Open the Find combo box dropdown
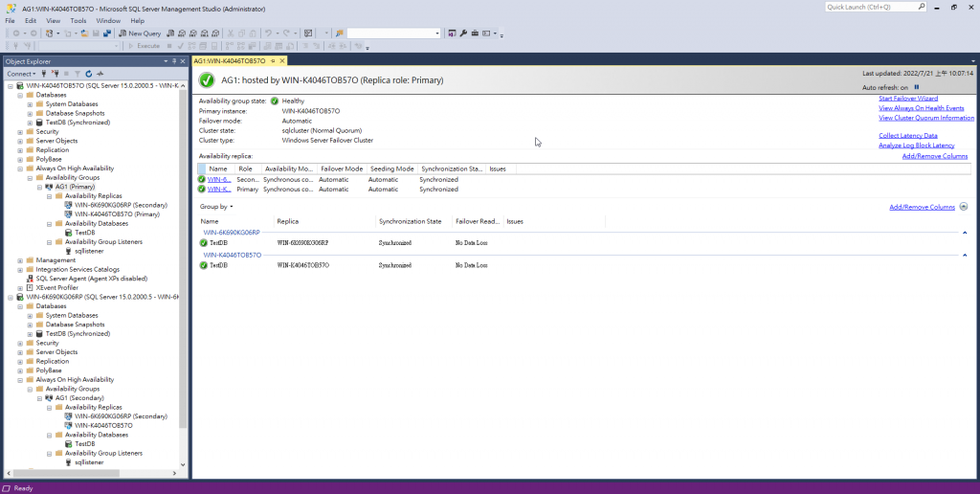 pyautogui.click(x=437, y=34)
